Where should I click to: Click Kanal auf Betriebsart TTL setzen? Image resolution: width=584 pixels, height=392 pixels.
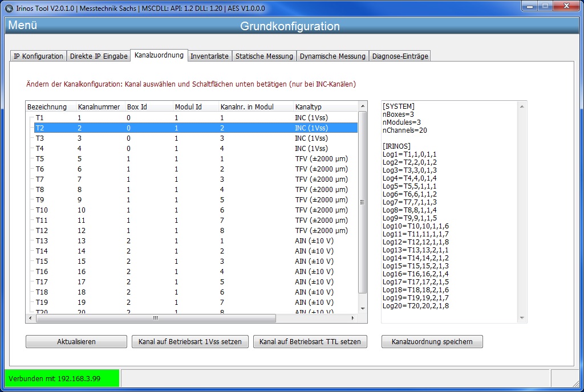point(310,341)
